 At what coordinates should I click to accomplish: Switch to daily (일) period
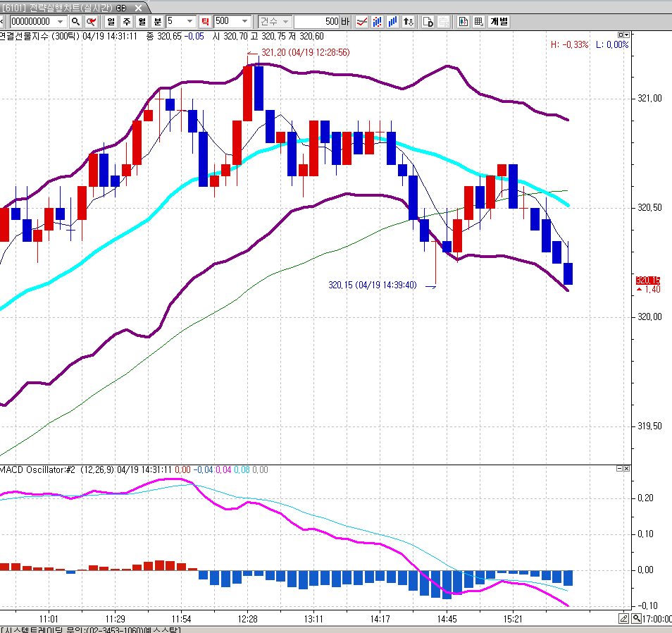pyautogui.click(x=111, y=21)
